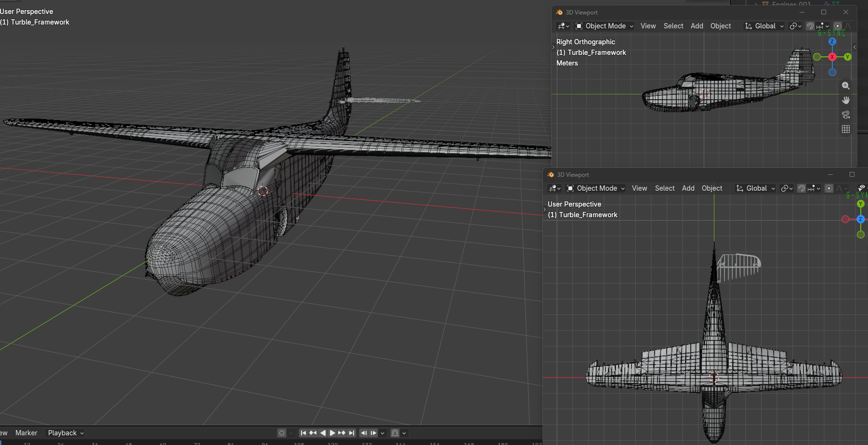
Task: Toggle proportional editing in lower viewport
Action: [829, 188]
